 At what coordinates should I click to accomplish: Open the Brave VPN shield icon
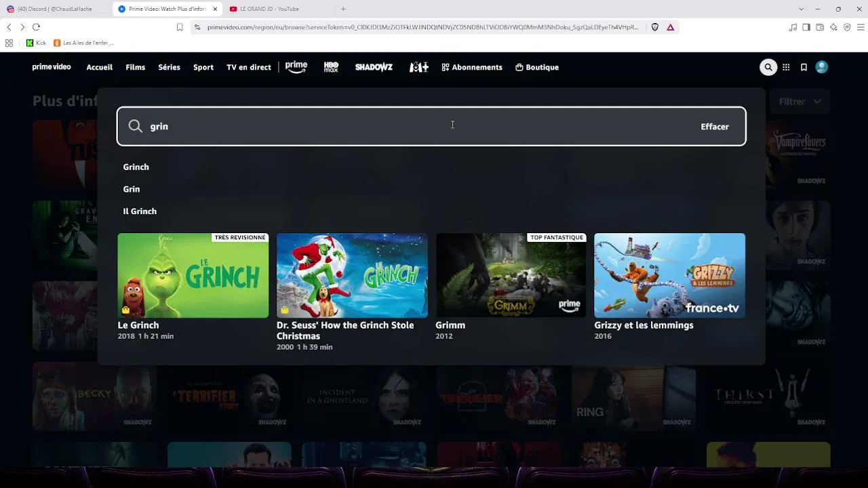(847, 27)
